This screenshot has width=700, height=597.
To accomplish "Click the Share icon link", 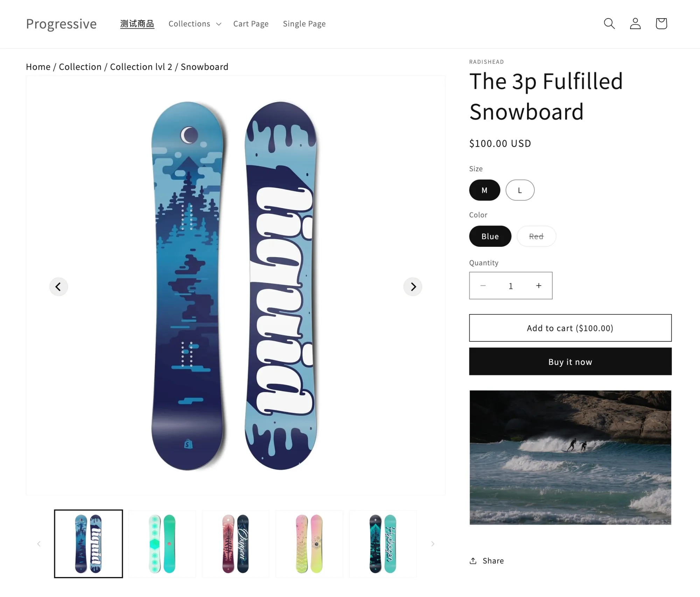I will click(486, 561).
